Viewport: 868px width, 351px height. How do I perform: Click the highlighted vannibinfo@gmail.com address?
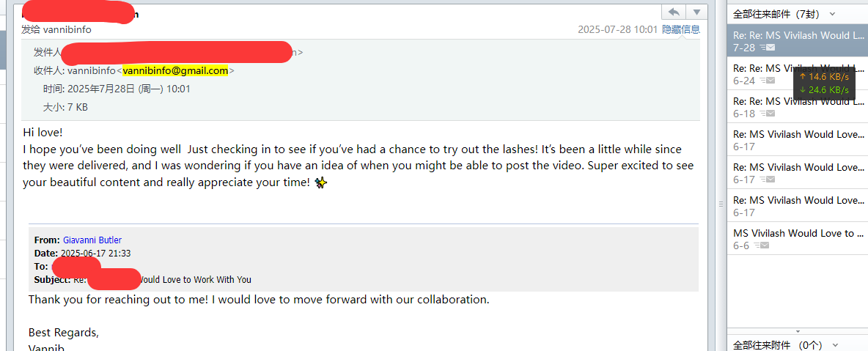175,71
